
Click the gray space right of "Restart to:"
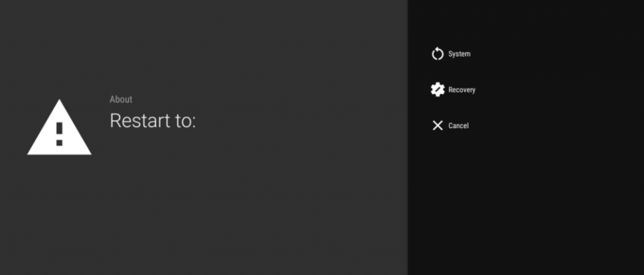pos(300,121)
